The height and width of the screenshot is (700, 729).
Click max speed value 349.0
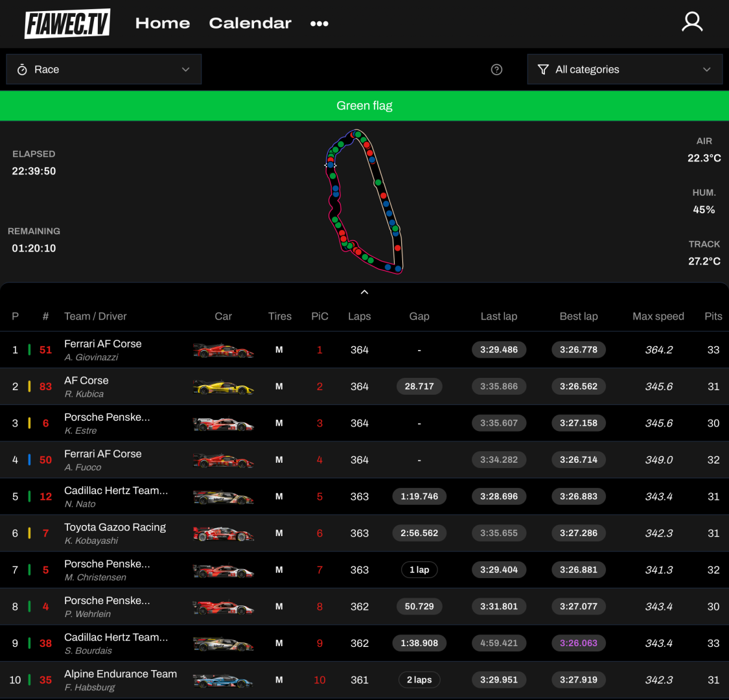(658, 460)
